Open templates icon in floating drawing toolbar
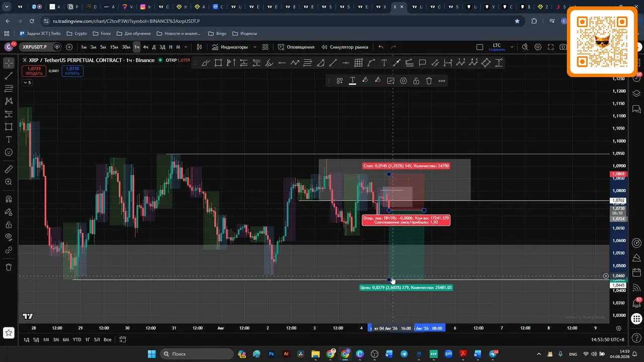Image resolution: width=644 pixels, height=362 pixels. 340,81
